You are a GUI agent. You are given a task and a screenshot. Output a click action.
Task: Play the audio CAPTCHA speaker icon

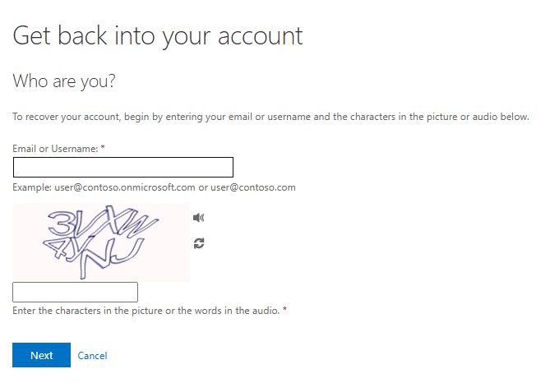[198, 218]
